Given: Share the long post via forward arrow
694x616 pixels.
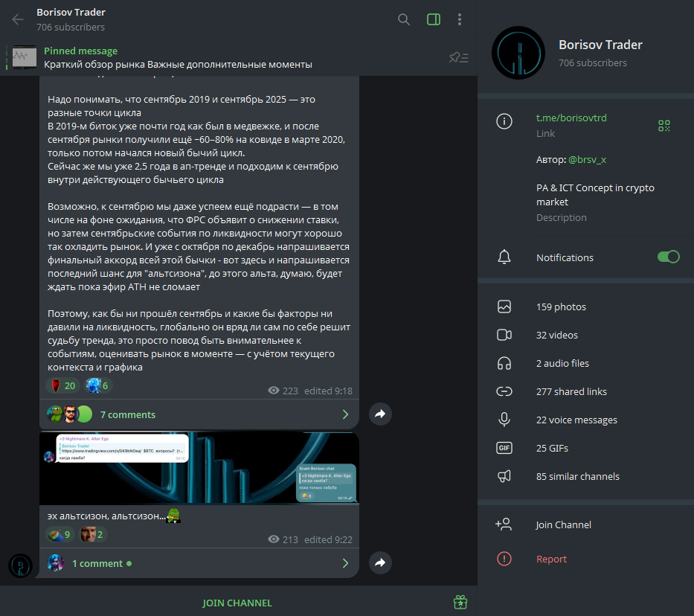Looking at the screenshot, I should [x=380, y=414].
